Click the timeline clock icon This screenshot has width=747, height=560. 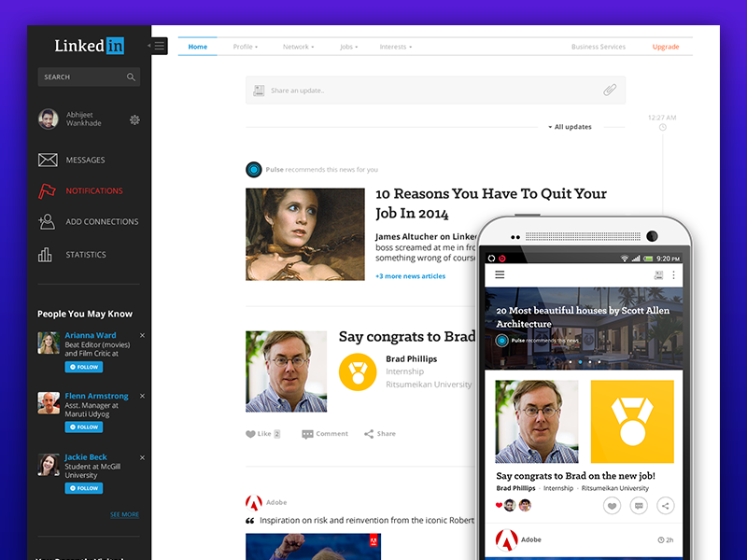coord(662,127)
